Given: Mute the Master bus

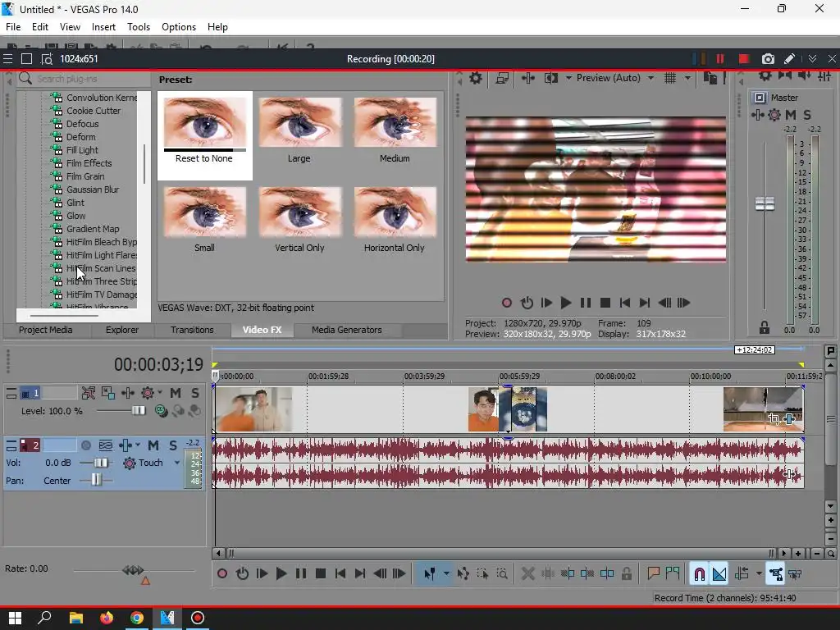Looking at the screenshot, I should coord(791,115).
